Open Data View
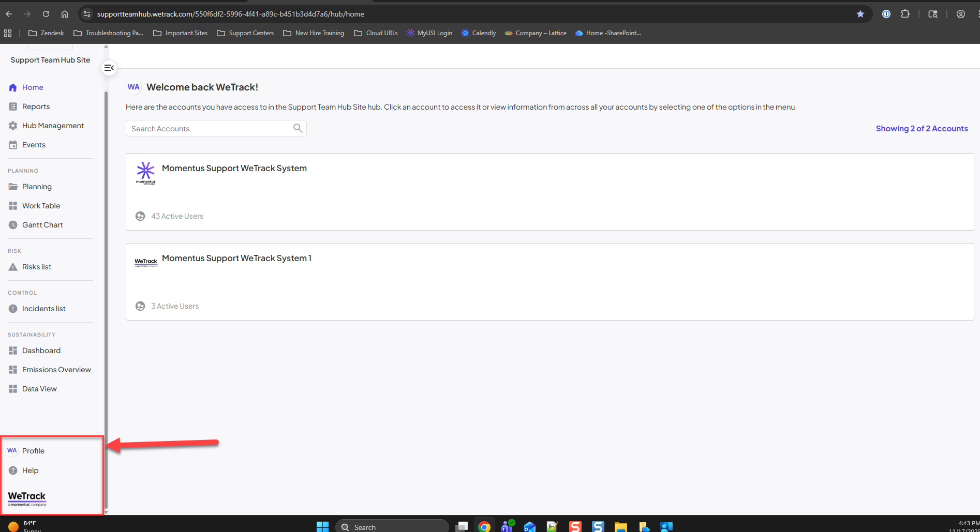 pos(39,389)
